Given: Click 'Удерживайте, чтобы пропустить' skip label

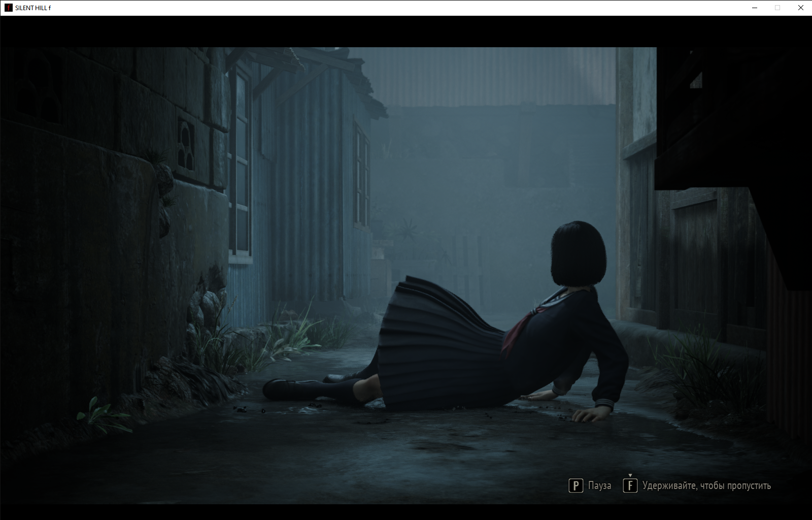Looking at the screenshot, I should tap(706, 486).
